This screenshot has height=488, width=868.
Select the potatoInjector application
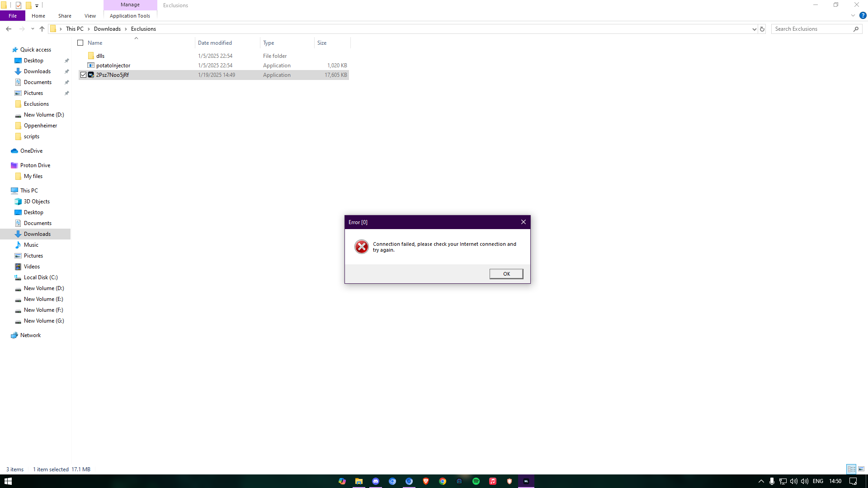coord(113,66)
